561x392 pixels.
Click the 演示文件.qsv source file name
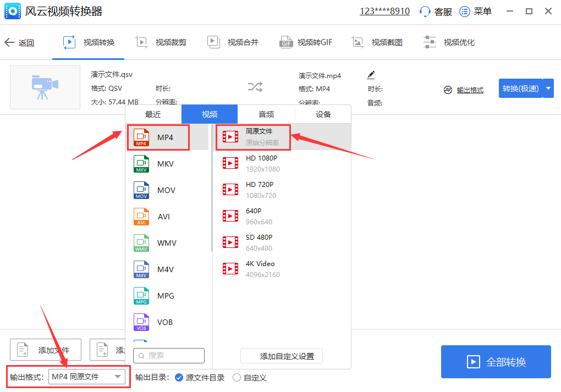tap(112, 74)
